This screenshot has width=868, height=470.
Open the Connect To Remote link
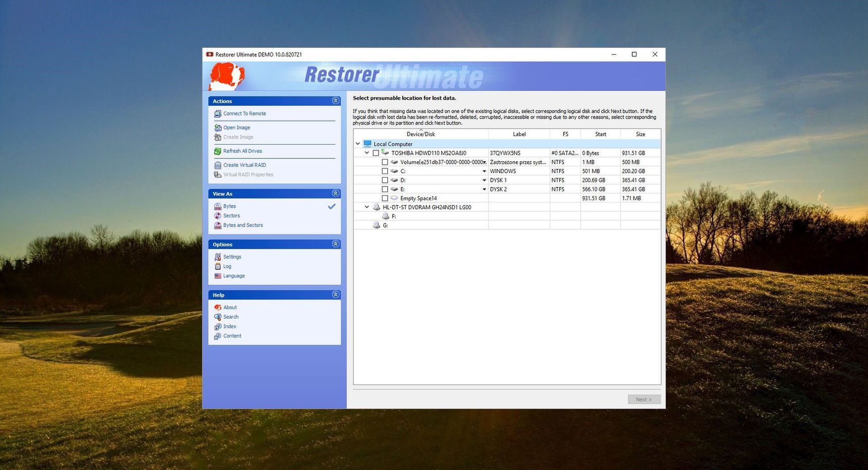(245, 114)
